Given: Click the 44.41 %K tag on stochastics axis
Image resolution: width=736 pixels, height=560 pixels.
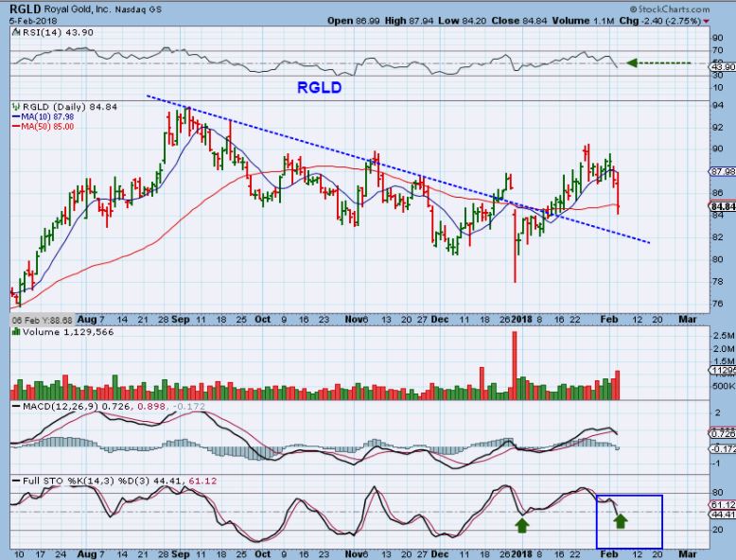Looking at the screenshot, I should [x=724, y=515].
